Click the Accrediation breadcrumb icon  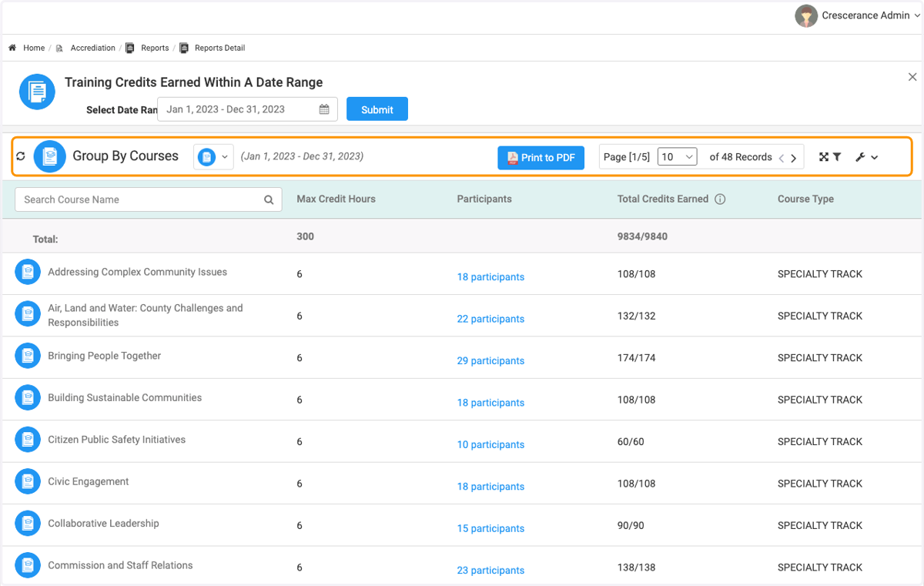click(60, 48)
